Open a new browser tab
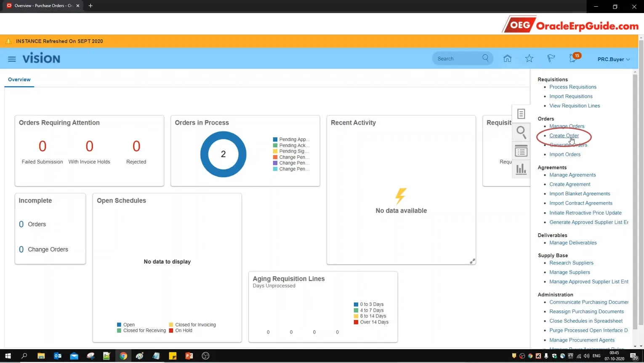The image size is (644, 363). pos(90,6)
